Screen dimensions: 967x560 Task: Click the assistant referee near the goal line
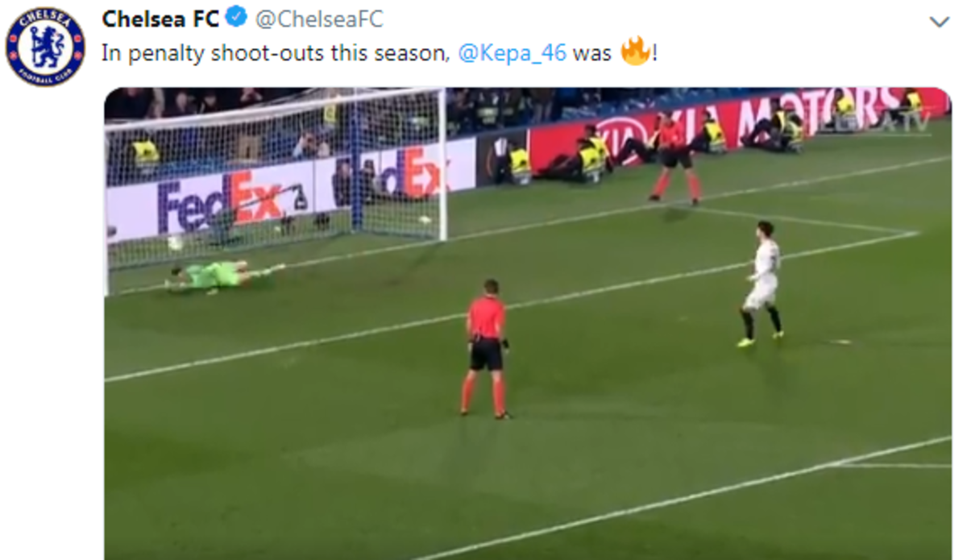point(675,160)
